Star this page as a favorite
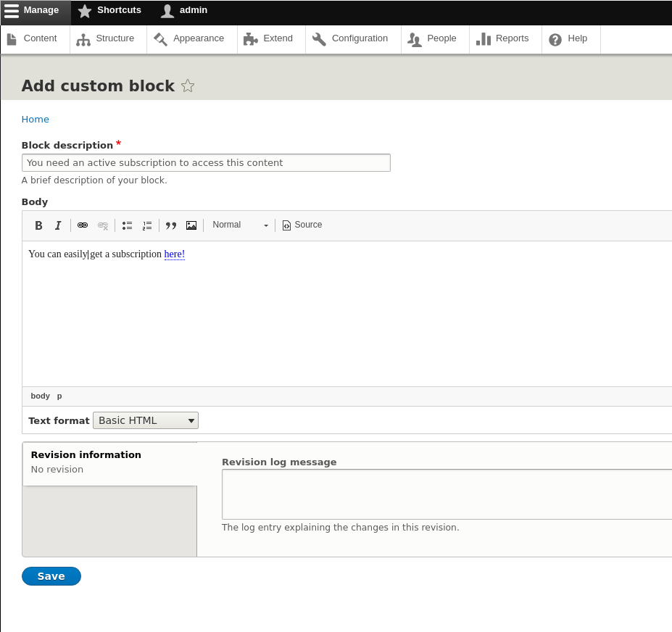This screenshot has height=632, width=672. [x=188, y=86]
